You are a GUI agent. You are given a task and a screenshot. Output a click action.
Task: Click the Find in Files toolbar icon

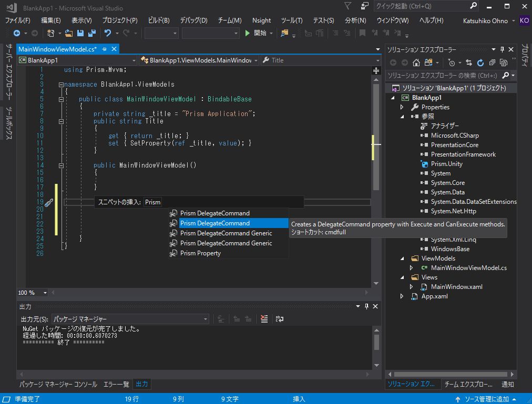tap(284, 33)
